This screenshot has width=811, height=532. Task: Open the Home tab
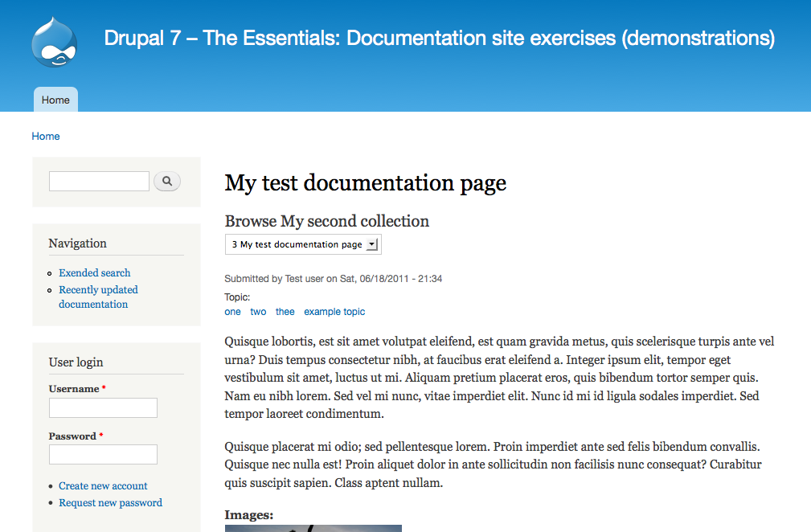click(x=55, y=100)
